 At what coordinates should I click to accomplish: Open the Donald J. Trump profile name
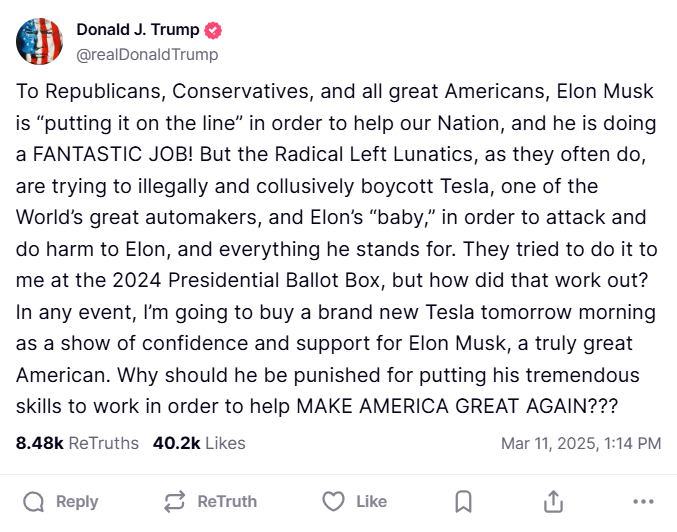tap(137, 31)
